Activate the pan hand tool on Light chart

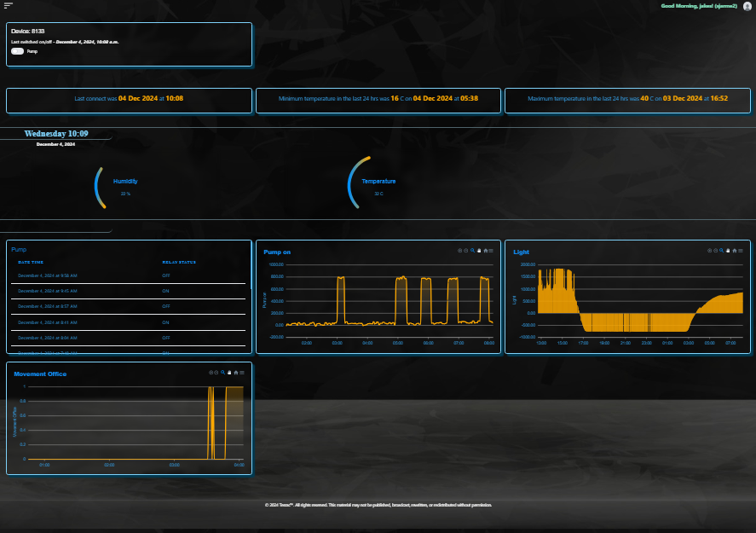pyautogui.click(x=728, y=251)
